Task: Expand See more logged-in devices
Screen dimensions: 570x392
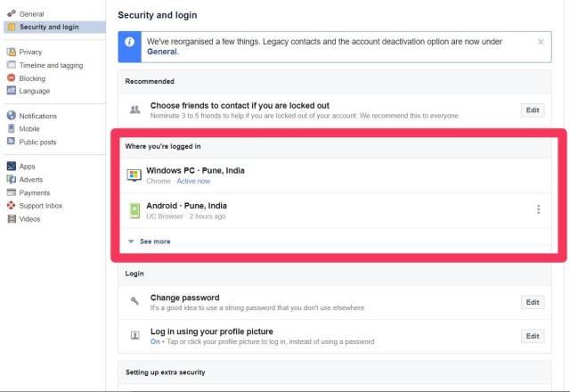Action: 155,241
